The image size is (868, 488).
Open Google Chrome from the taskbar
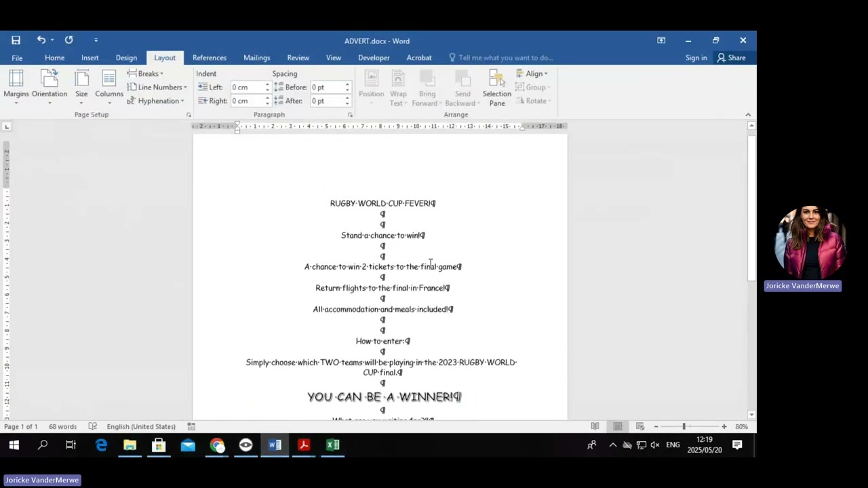pos(217,445)
